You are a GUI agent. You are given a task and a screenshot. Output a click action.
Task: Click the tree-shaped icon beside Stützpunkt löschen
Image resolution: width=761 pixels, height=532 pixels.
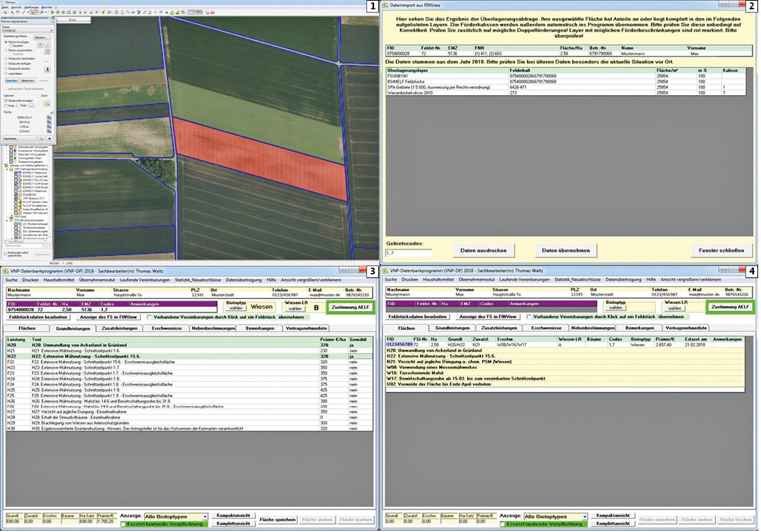pos(47,69)
